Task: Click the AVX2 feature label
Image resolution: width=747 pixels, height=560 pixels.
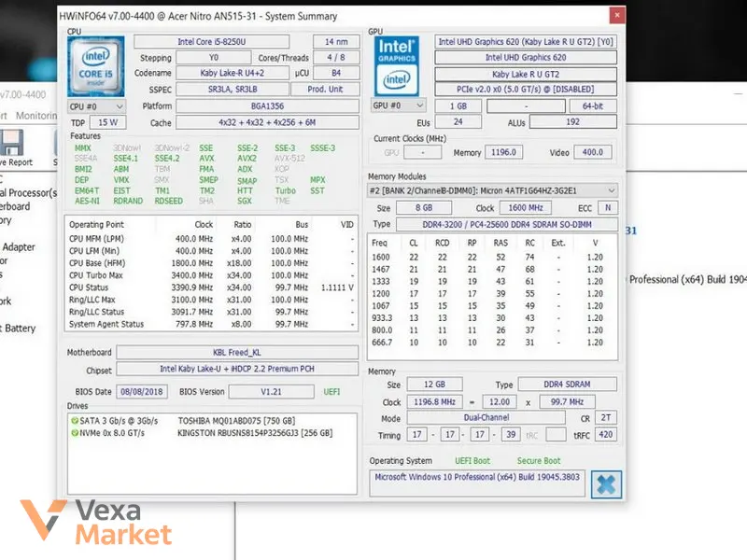Action: coord(247,159)
